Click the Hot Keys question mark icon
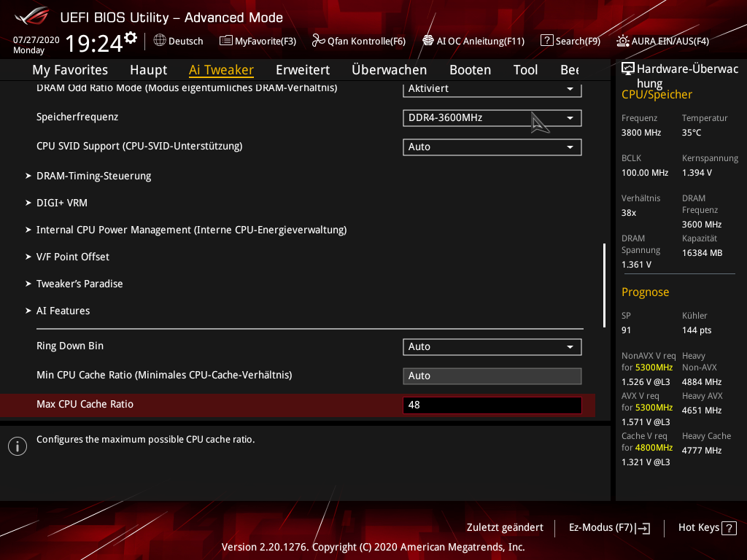747x560 pixels. [x=729, y=528]
